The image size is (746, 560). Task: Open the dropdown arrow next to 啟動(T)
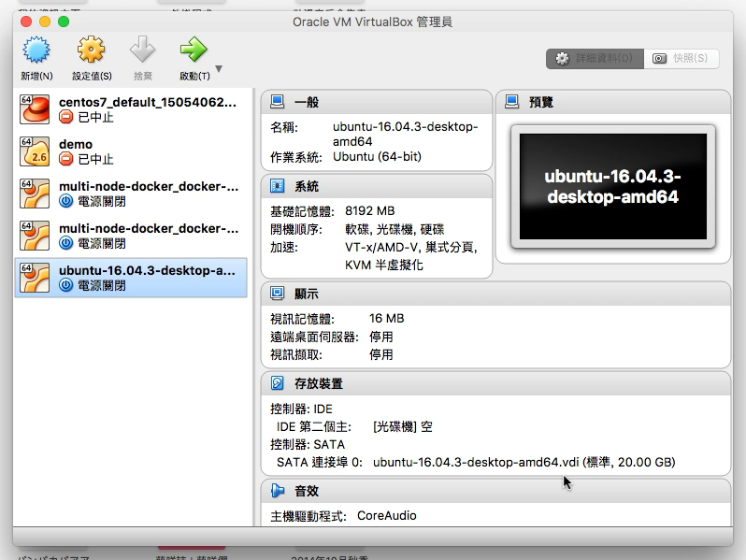click(x=219, y=68)
